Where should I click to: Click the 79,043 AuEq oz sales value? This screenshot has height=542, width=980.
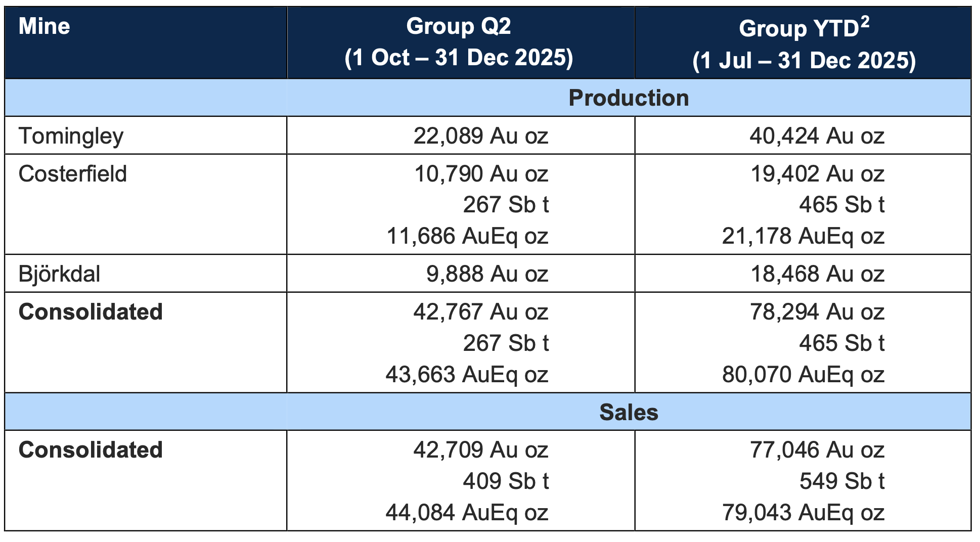click(x=803, y=513)
